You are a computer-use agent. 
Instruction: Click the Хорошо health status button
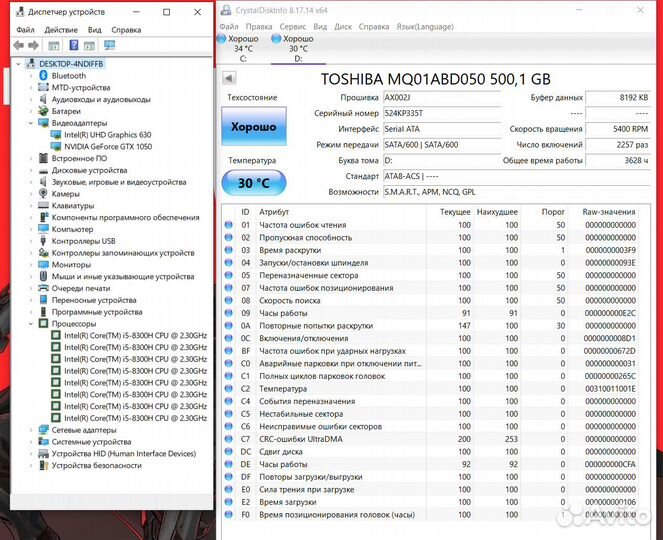pos(254,126)
